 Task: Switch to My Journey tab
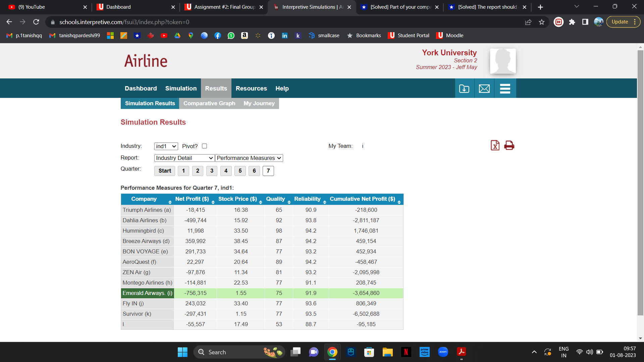259,104
